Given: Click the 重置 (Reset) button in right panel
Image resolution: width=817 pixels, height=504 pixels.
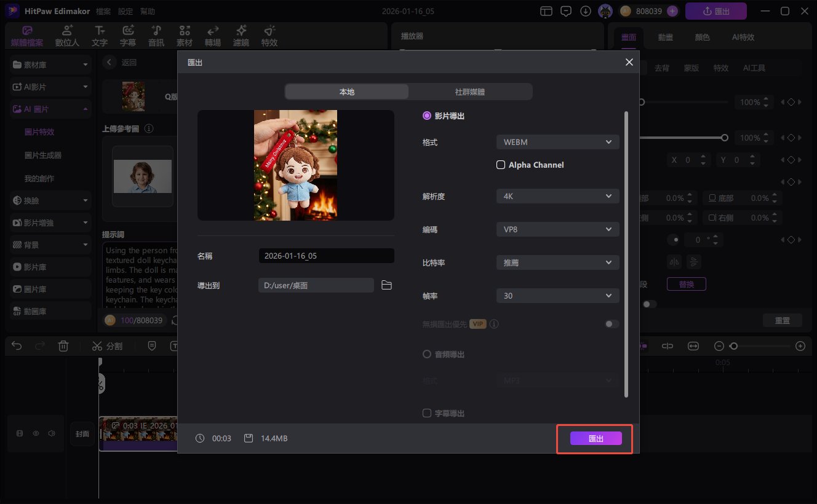Looking at the screenshot, I should (x=782, y=320).
